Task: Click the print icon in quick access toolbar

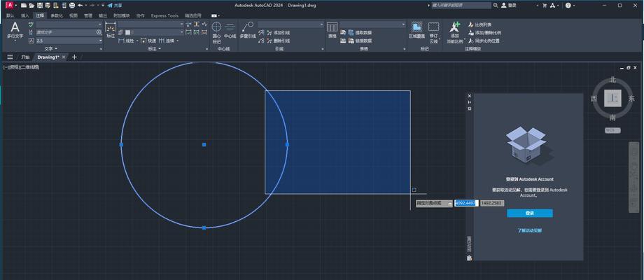Action: (71, 5)
